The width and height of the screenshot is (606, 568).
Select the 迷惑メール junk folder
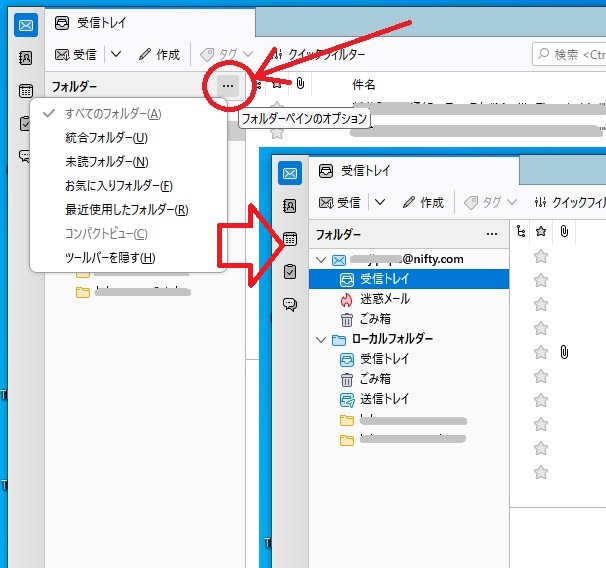pyautogui.click(x=384, y=299)
